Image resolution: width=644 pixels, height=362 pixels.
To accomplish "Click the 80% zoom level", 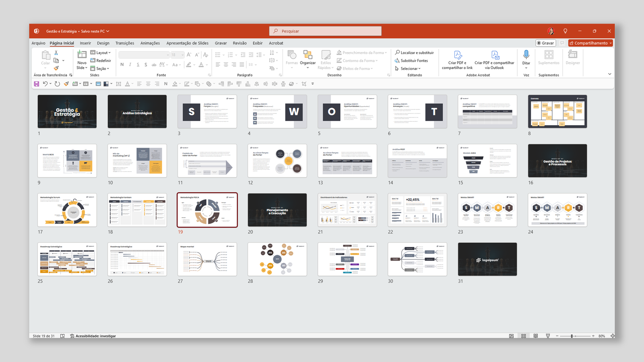I will pyautogui.click(x=602, y=336).
